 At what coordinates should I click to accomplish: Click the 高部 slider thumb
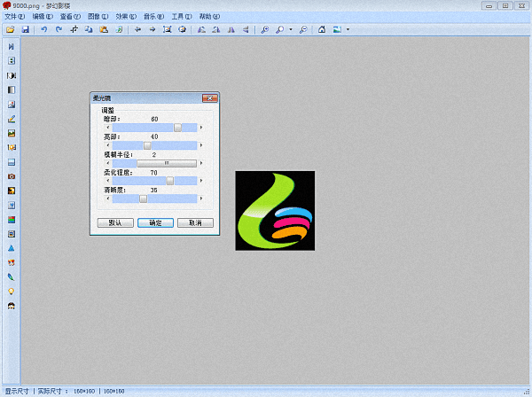(x=147, y=145)
